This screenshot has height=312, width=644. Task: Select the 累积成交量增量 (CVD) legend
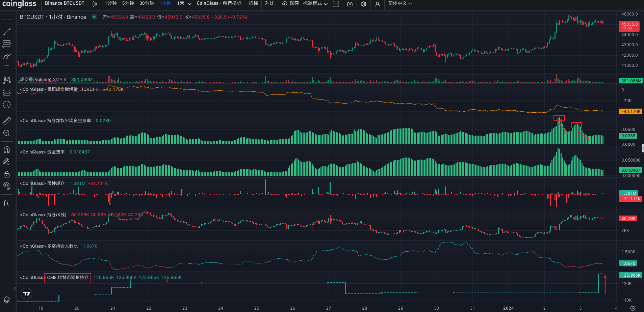click(x=57, y=89)
